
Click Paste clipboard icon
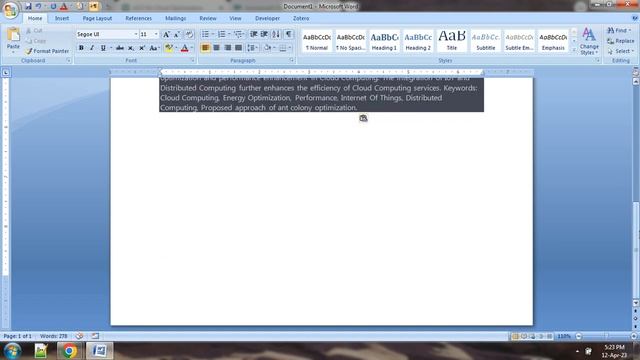[13, 35]
